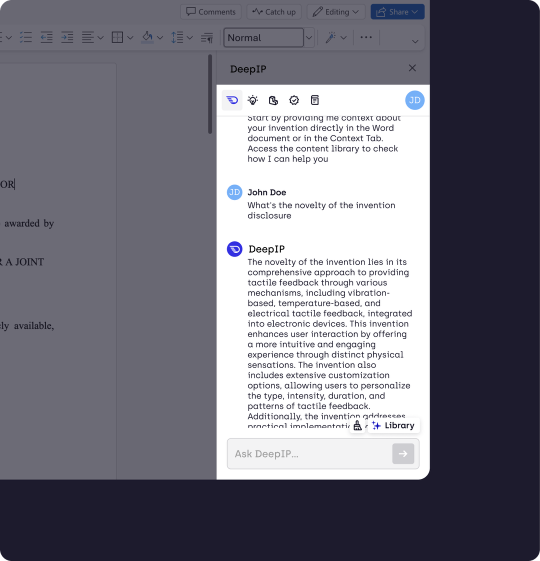
Task: Click the DeepIP response heading in chat
Action: coord(267,249)
